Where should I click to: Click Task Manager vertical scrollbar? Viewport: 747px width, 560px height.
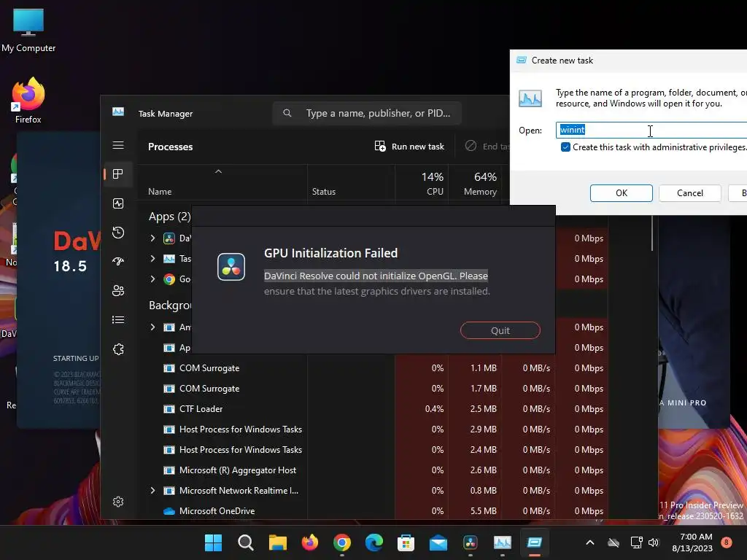[x=651, y=233]
